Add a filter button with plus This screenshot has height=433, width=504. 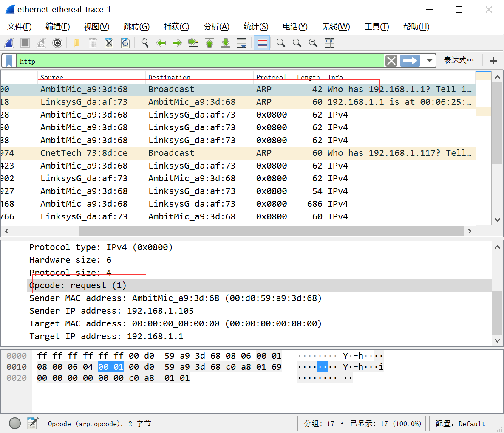(493, 60)
